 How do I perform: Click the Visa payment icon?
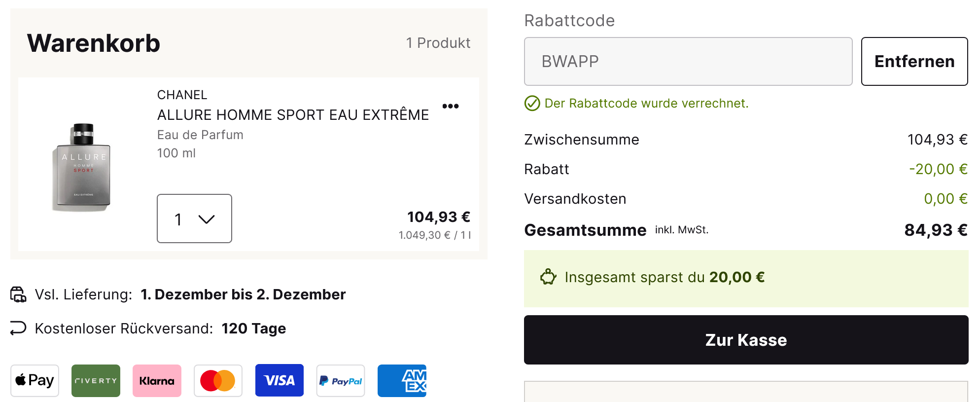coord(279,380)
